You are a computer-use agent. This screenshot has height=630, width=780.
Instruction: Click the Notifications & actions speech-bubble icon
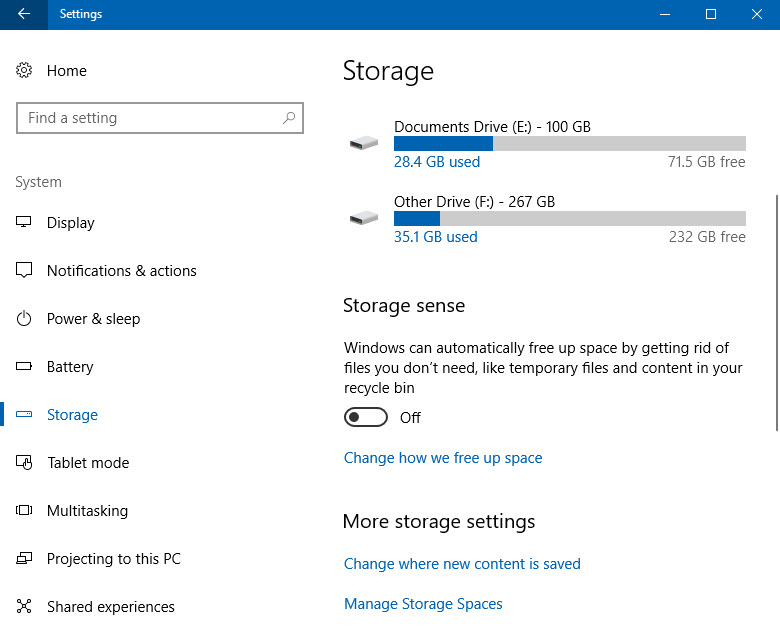24,270
